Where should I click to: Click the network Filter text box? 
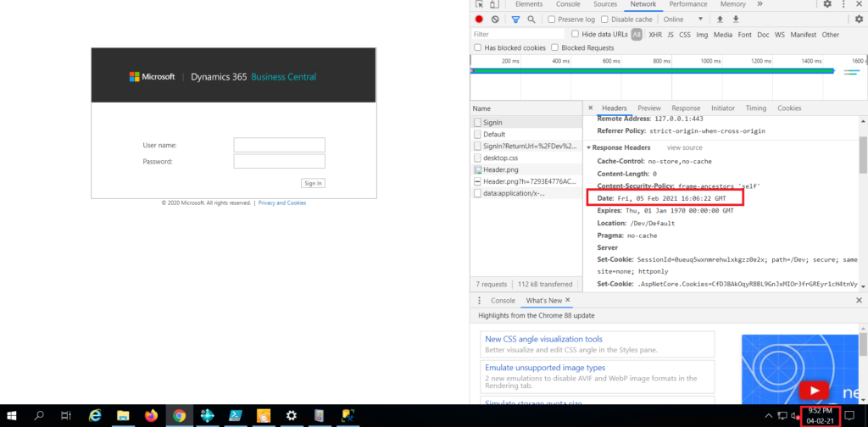pos(518,34)
